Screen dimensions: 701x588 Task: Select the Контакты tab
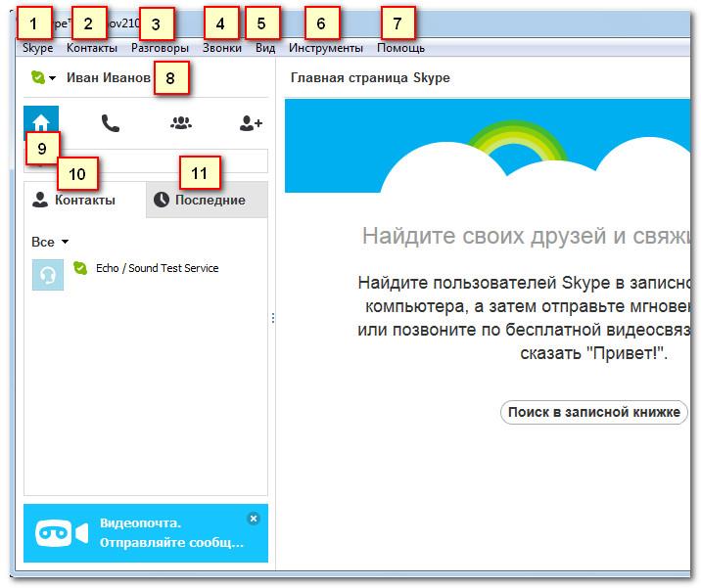pyautogui.click(x=84, y=200)
